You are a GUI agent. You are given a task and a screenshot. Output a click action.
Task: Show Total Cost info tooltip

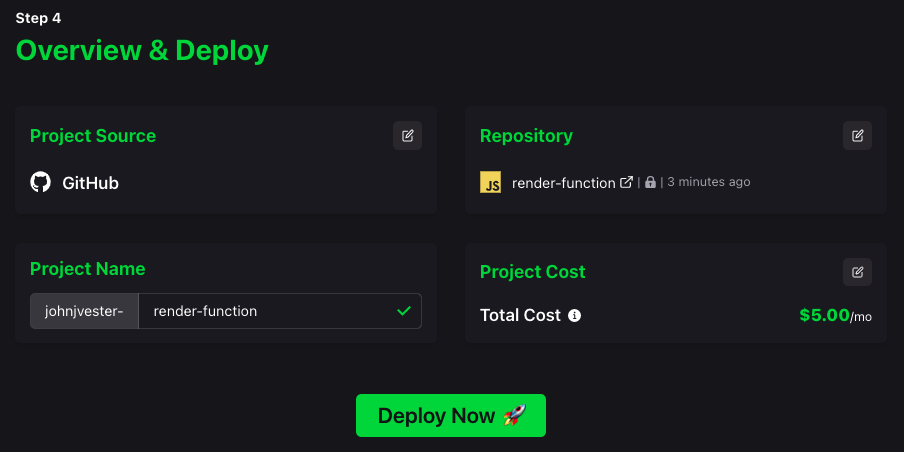point(575,316)
